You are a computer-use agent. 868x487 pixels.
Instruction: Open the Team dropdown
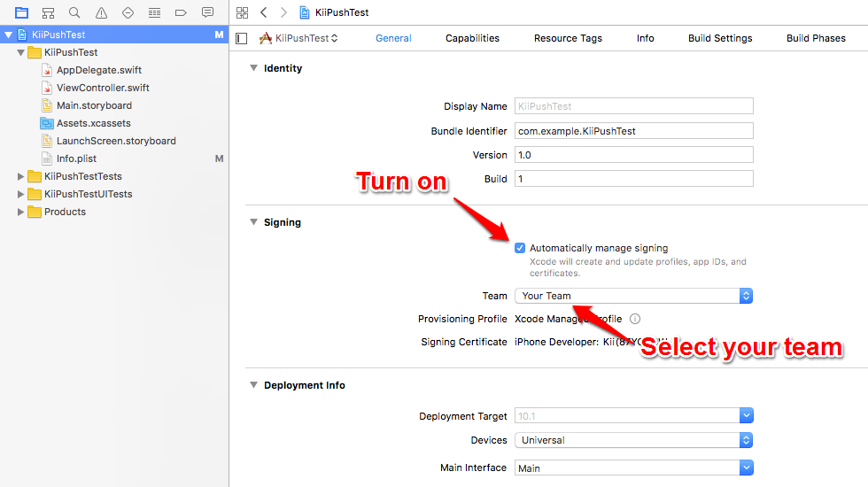tap(633, 296)
